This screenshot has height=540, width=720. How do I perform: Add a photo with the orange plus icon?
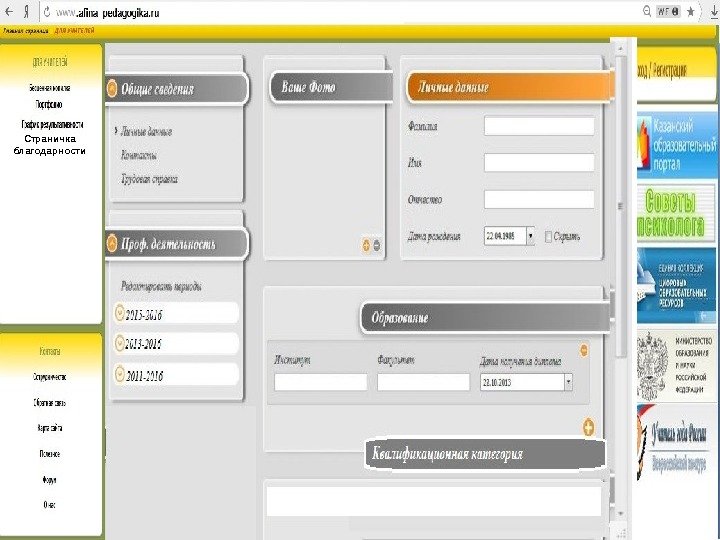366,245
